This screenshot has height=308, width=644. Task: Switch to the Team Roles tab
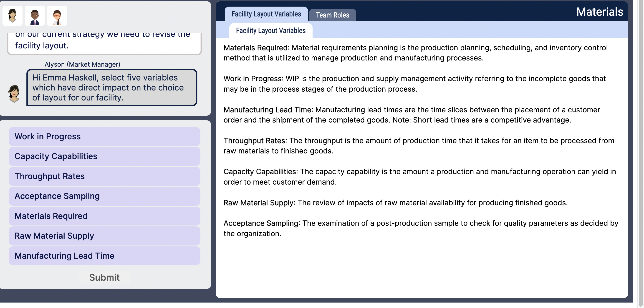(333, 15)
